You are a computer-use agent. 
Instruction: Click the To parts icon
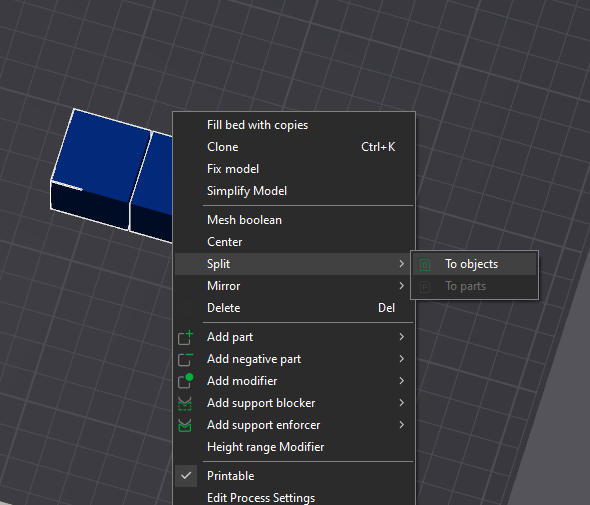425,287
